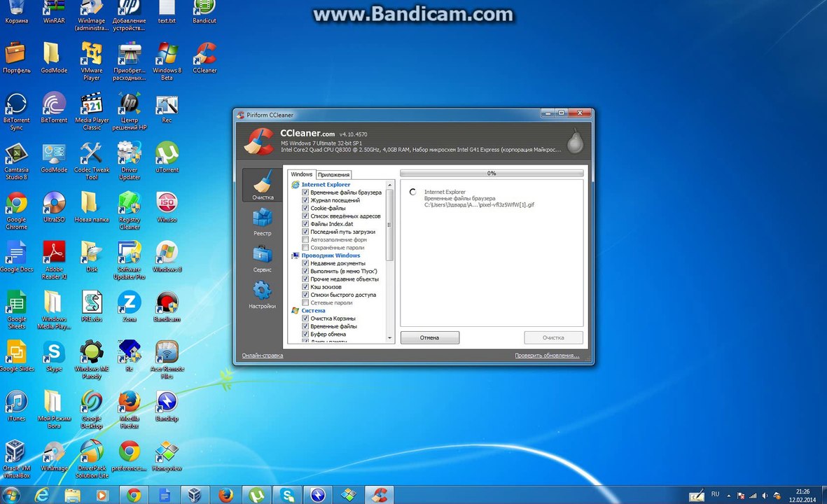The width and height of the screenshot is (827, 504).
Task: Open the iTunes desktop icon
Action: point(16,406)
